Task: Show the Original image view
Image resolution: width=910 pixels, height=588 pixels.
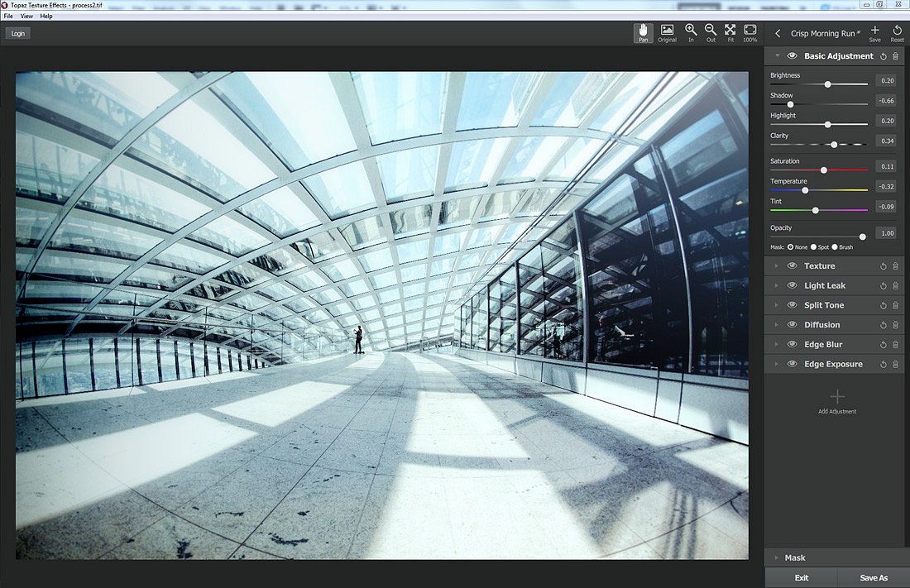Action: click(667, 33)
